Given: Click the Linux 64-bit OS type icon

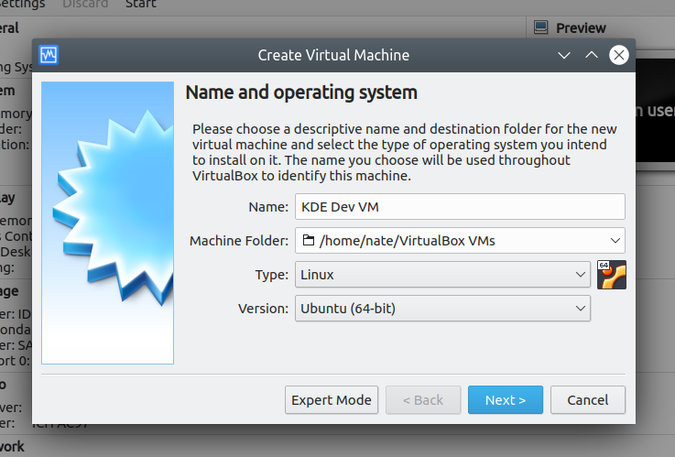Looking at the screenshot, I should pyautogui.click(x=610, y=274).
